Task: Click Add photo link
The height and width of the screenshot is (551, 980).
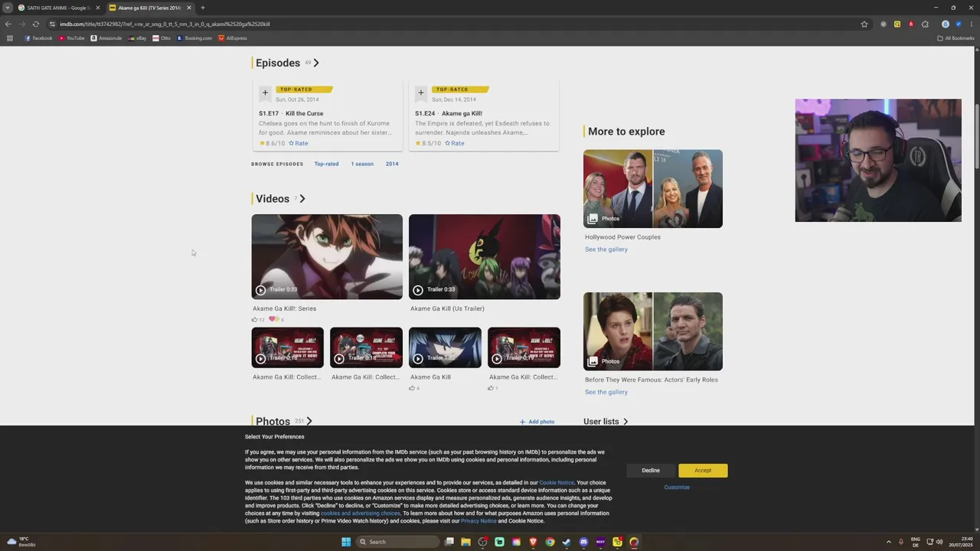Action: [x=537, y=422]
